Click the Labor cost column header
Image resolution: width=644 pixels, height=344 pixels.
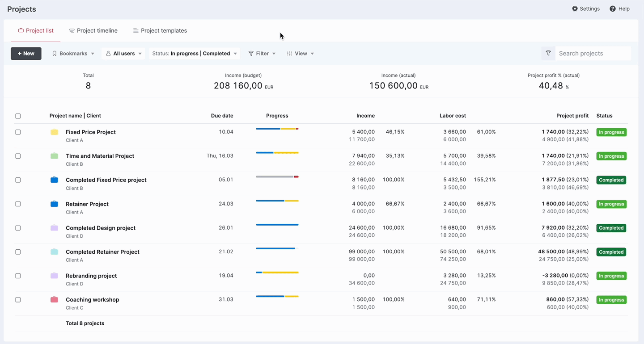(453, 116)
